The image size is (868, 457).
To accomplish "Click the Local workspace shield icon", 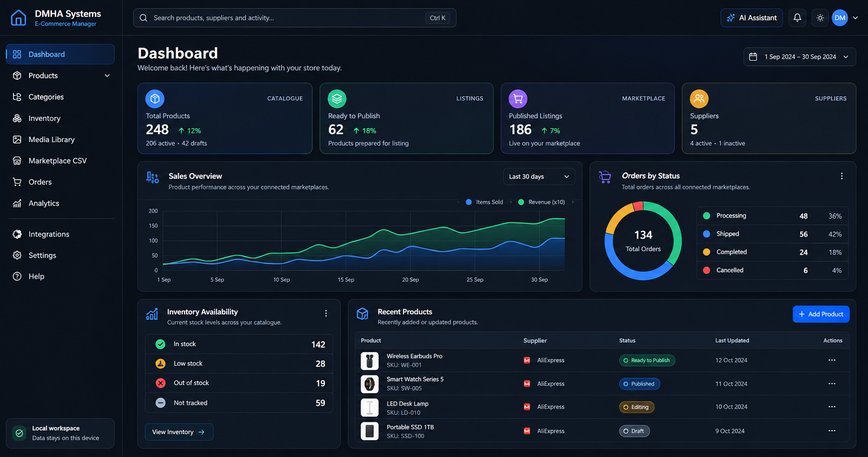I will pos(20,433).
